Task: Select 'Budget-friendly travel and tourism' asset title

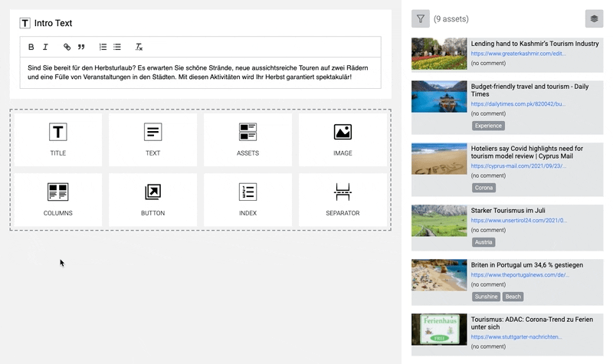Action: click(529, 90)
